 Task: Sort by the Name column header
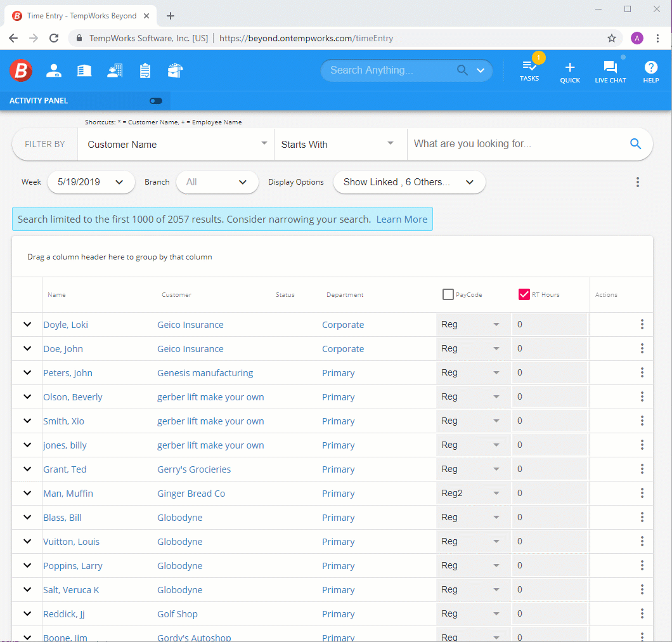click(56, 294)
